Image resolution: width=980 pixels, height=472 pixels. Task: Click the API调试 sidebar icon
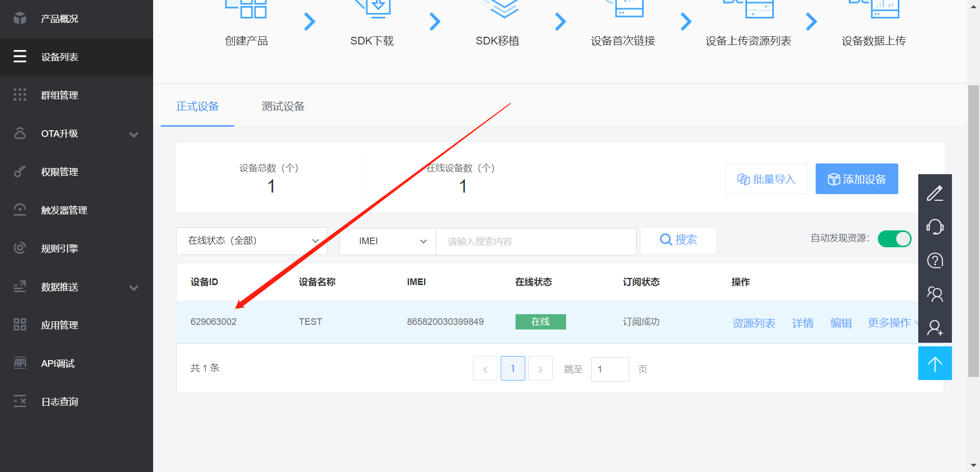20,363
